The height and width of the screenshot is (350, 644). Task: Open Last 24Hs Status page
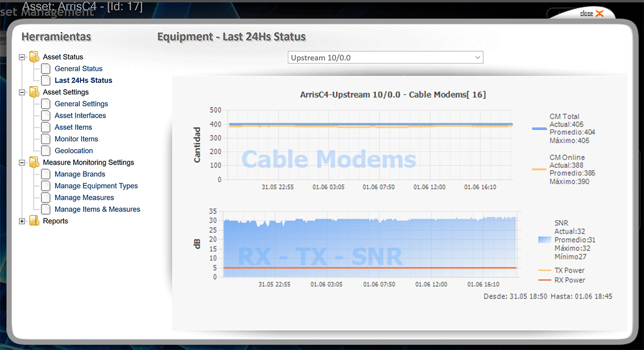[x=83, y=80]
